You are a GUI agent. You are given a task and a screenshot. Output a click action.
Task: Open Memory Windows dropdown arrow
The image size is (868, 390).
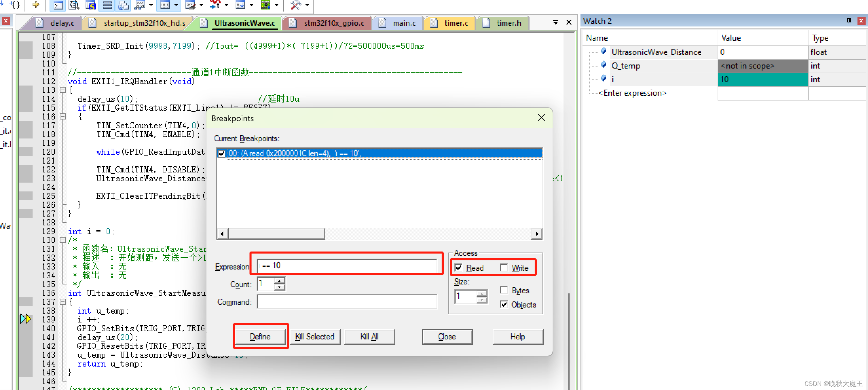[176, 5]
